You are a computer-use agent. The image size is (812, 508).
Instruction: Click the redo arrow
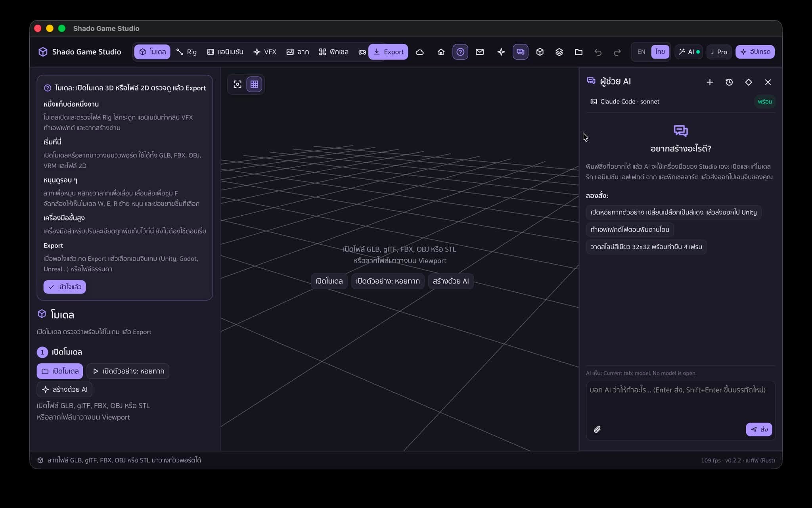click(x=617, y=52)
